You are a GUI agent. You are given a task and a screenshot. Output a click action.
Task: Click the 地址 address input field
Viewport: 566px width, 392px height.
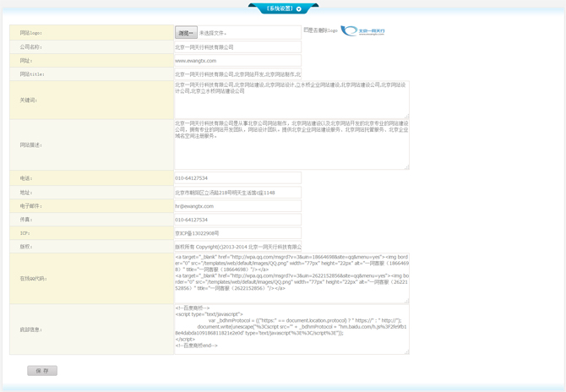[237, 193]
